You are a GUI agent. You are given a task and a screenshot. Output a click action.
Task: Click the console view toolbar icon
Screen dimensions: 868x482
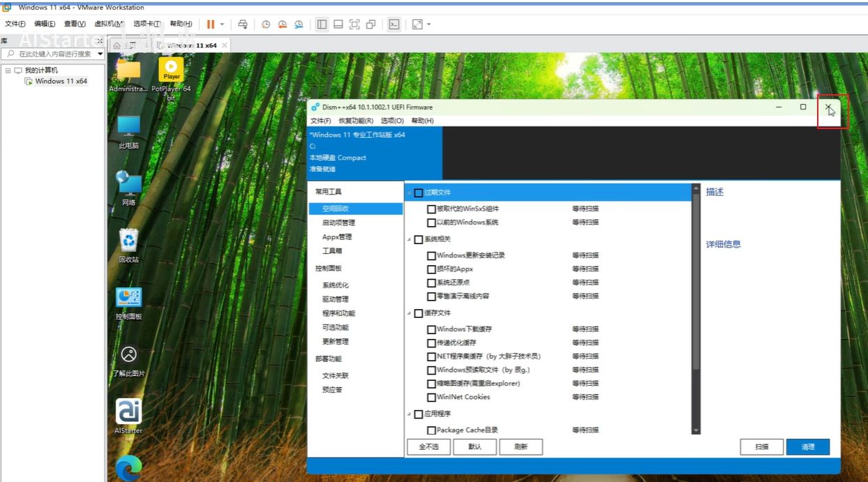pos(394,24)
